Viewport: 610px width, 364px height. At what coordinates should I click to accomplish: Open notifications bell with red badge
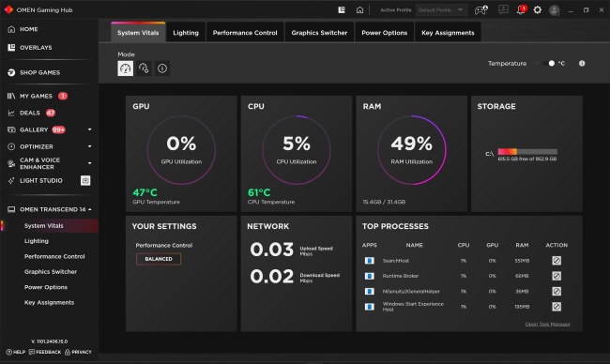521,9
